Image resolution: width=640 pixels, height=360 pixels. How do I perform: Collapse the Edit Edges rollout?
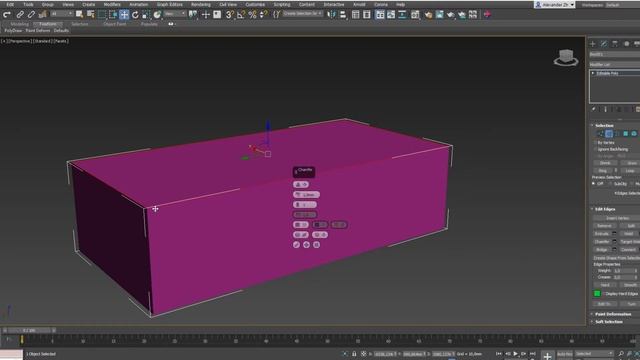(605, 209)
